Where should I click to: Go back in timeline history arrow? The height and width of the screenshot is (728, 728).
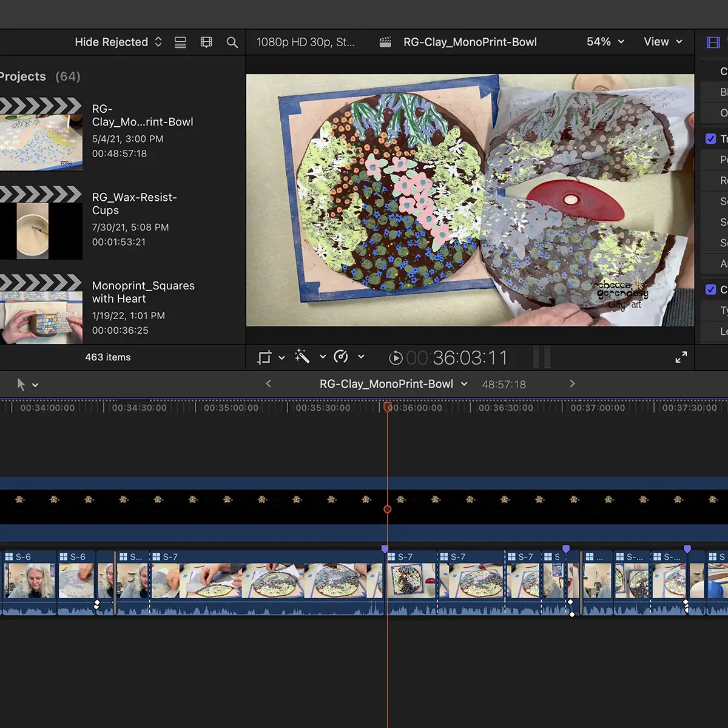268,383
